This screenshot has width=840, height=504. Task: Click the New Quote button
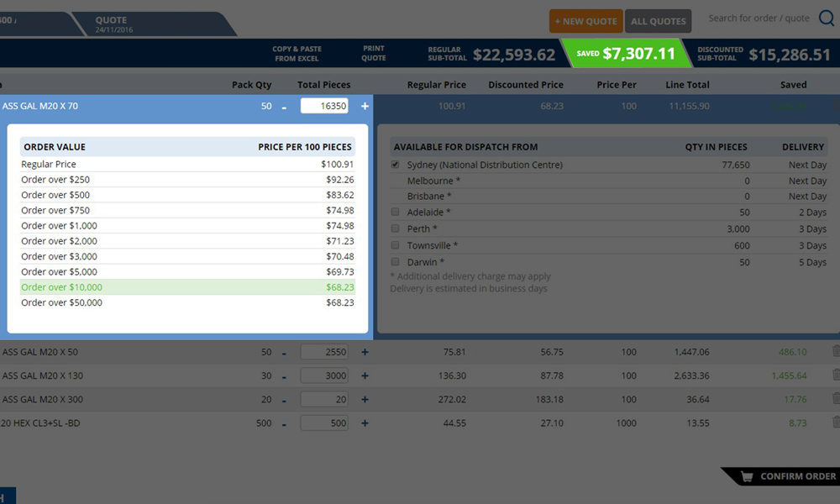click(x=585, y=21)
